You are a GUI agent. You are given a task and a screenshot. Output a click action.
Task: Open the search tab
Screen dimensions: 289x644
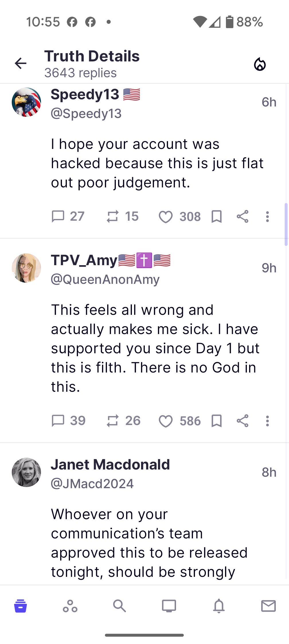119,606
